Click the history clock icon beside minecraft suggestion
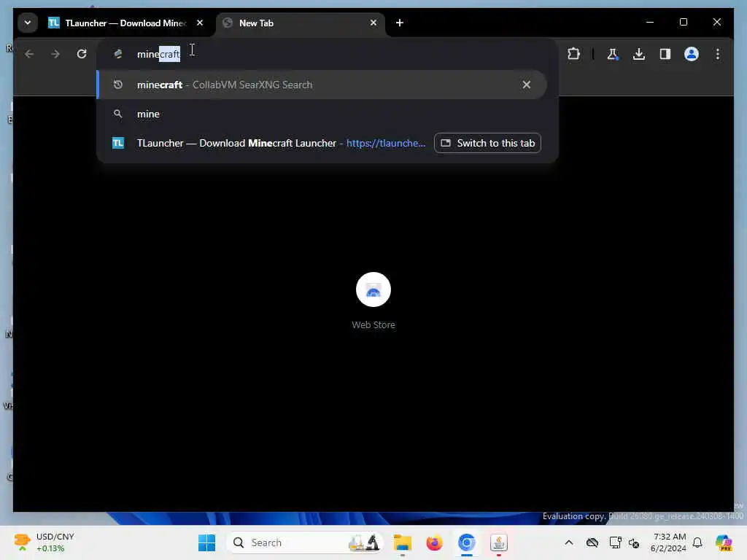 [117, 85]
